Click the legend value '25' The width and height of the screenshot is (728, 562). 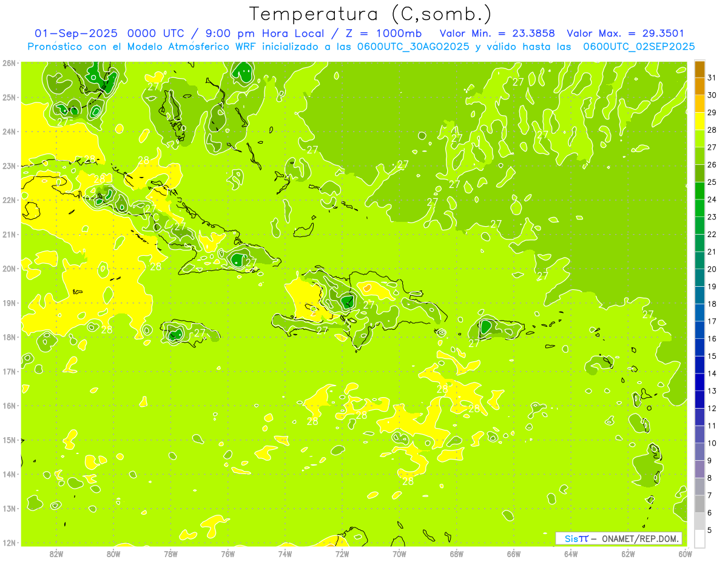712,182
